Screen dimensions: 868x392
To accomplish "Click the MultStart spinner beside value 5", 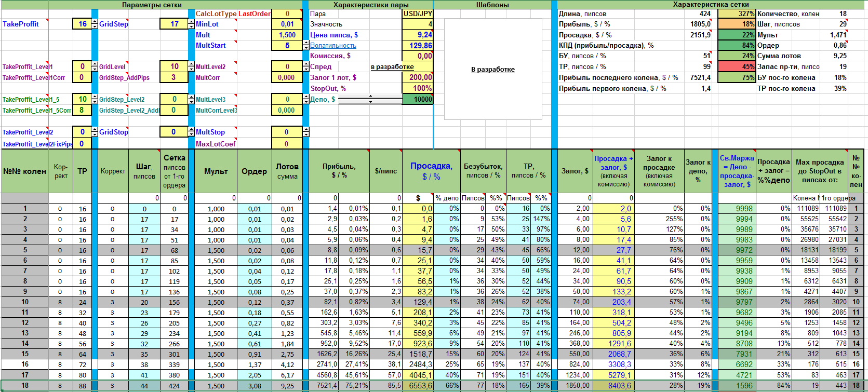I will pyautogui.click(x=305, y=46).
